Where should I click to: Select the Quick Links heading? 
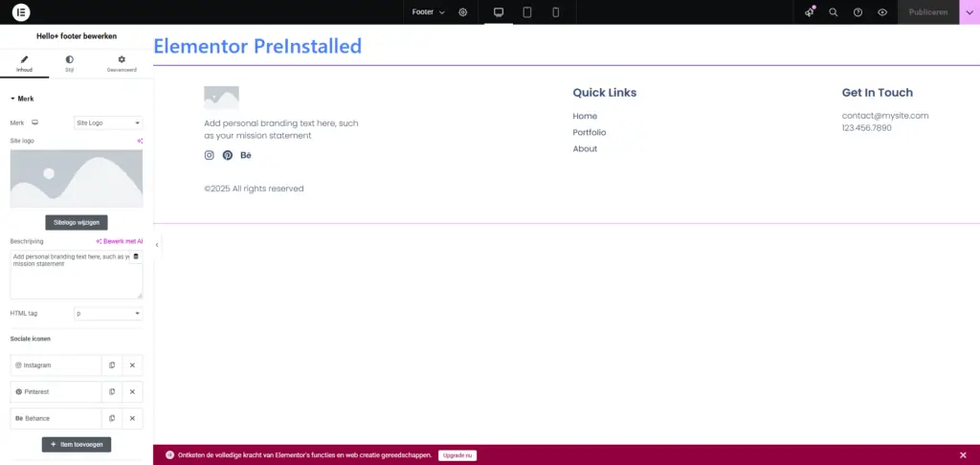(x=605, y=93)
